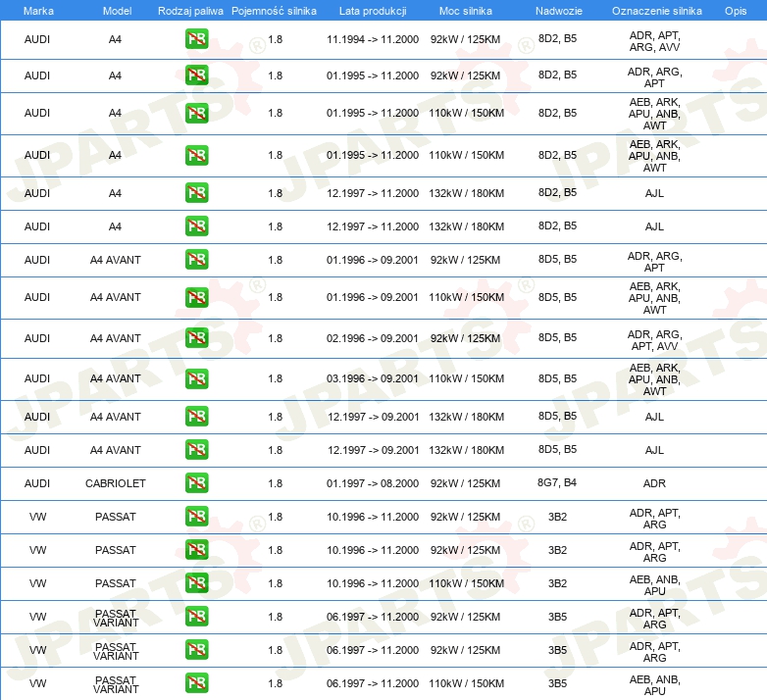Viewport: 767px width, 700px height.
Task: Select 110kW / 150KM in 03.1996 row
Action: coord(466,378)
